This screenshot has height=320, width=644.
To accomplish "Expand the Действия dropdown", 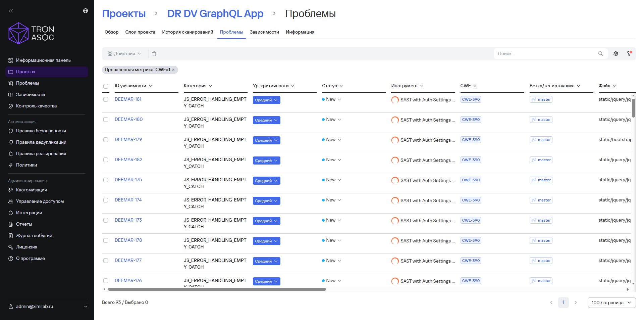I will [x=124, y=54].
